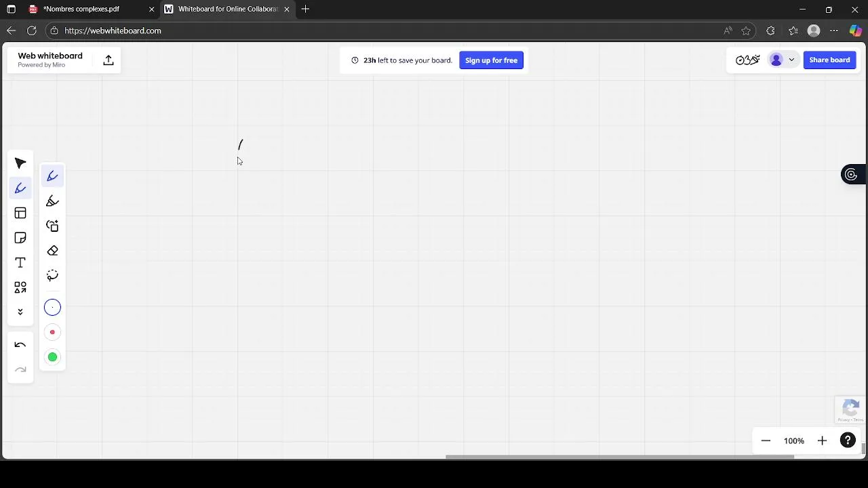Open the user avatar dropdown
Viewport: 868px width, 488px height.
[782, 60]
